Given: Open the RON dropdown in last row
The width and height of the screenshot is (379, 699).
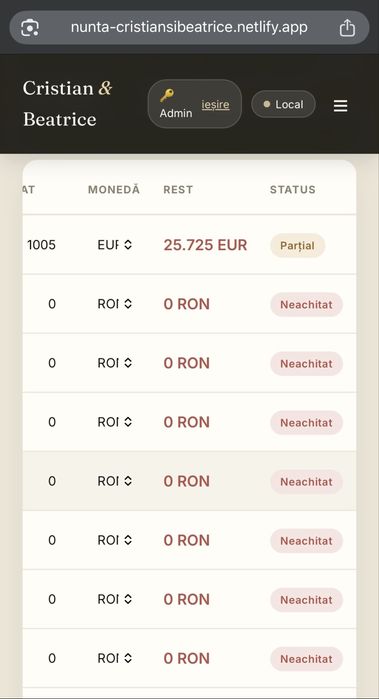Looking at the screenshot, I should tap(115, 658).
